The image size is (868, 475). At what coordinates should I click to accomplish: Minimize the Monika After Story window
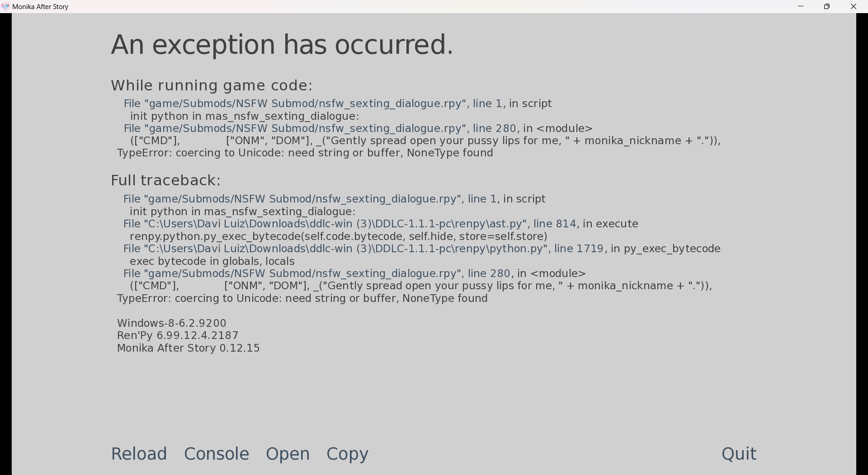click(801, 6)
